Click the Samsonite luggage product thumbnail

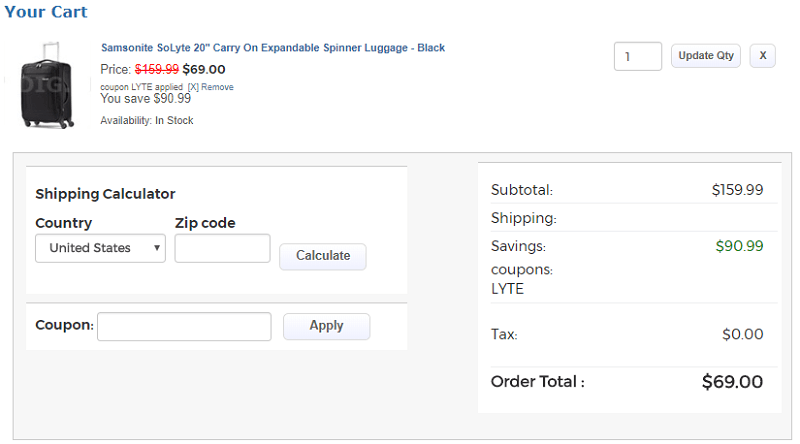(x=47, y=85)
